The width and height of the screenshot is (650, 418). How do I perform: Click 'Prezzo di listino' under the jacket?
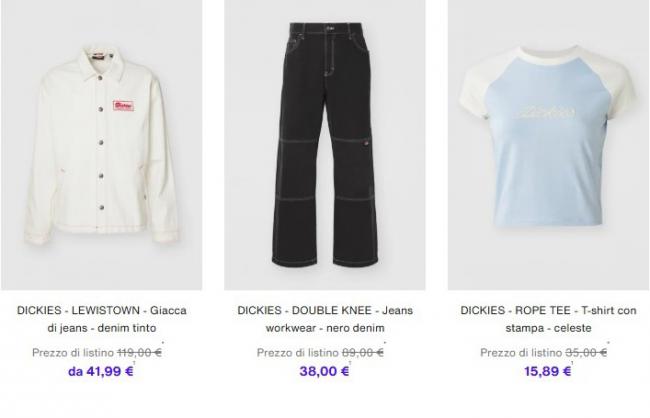click(x=73, y=352)
